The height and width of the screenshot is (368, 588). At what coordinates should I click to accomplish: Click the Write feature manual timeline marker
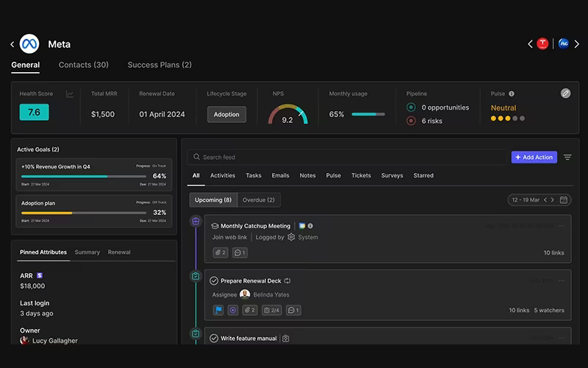(196, 333)
